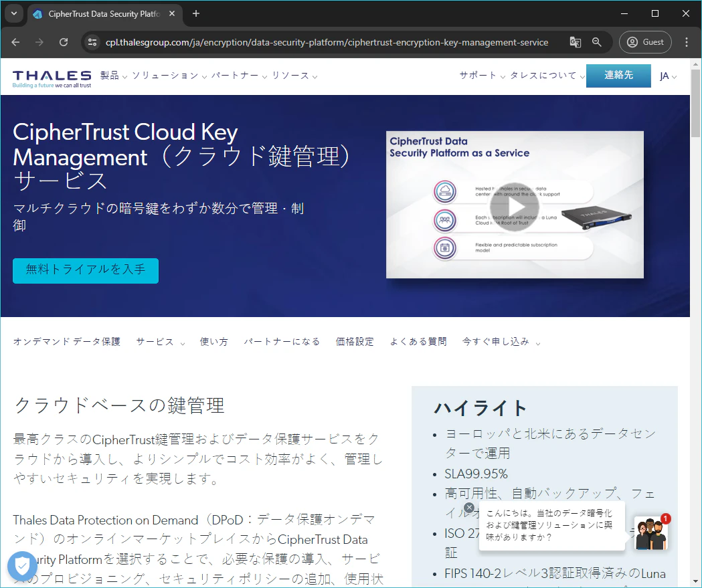Screen dimensions: 702x588
Task: Click the ハイライト heading
Action: point(481,407)
